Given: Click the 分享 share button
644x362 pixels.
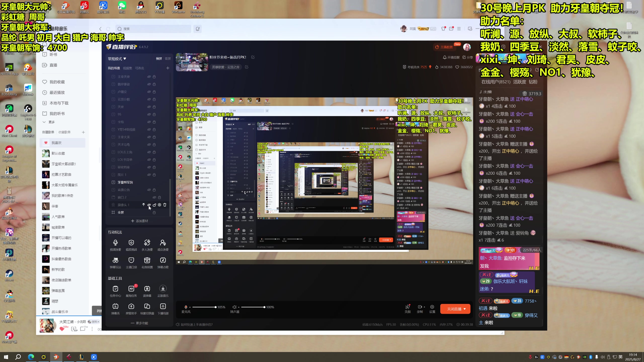Looking at the screenshot, I should 468,57.
